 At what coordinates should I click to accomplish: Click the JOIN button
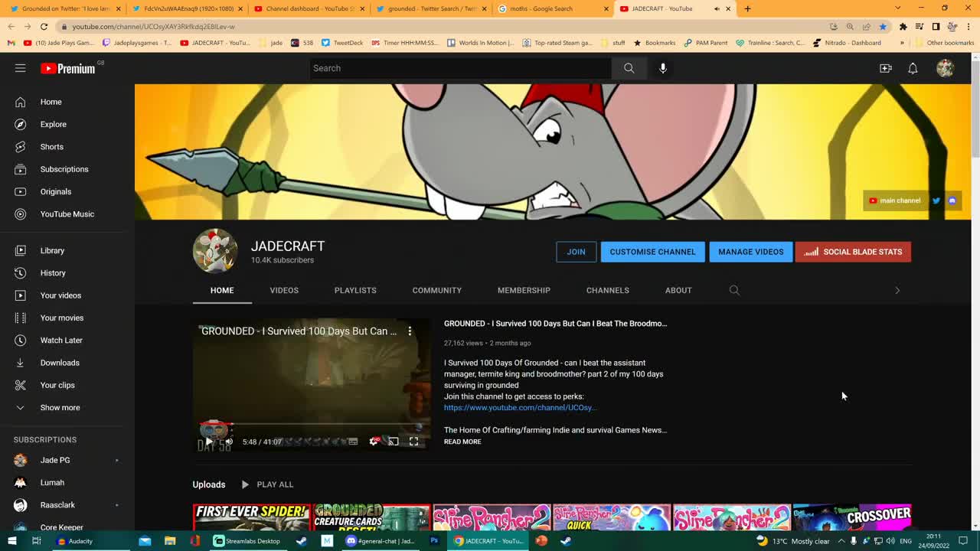pyautogui.click(x=576, y=252)
